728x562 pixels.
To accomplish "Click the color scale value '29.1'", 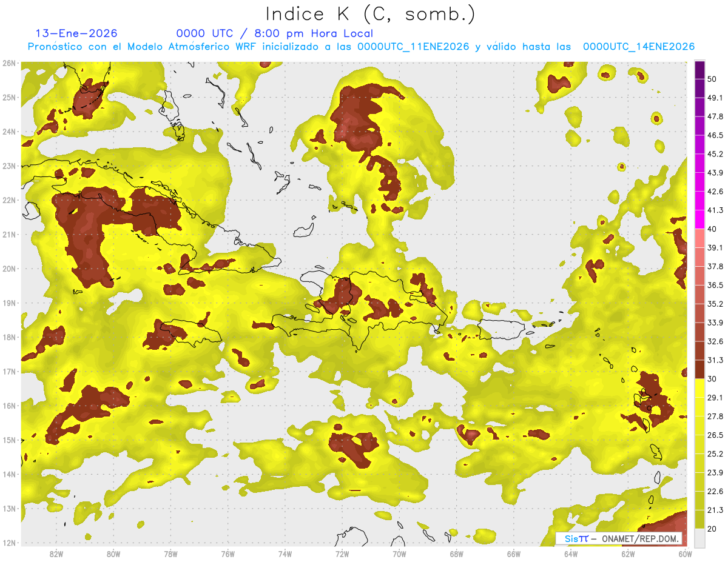I will (x=715, y=398).
